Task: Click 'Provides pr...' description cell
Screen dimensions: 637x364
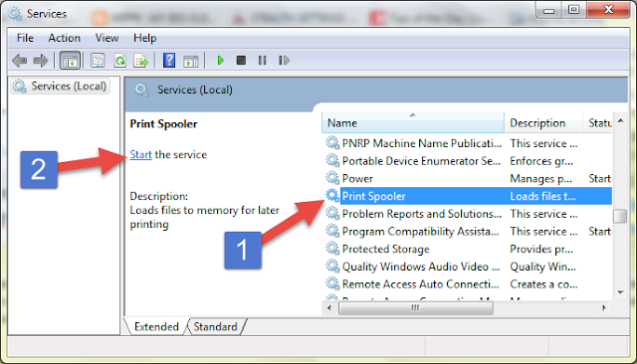Action: (x=541, y=250)
